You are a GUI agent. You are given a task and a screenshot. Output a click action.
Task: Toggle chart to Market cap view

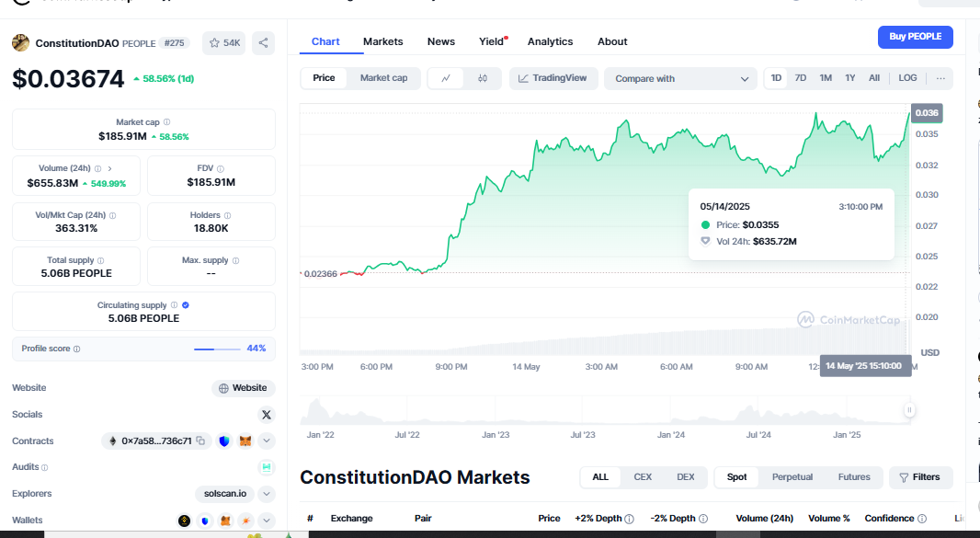coord(383,78)
